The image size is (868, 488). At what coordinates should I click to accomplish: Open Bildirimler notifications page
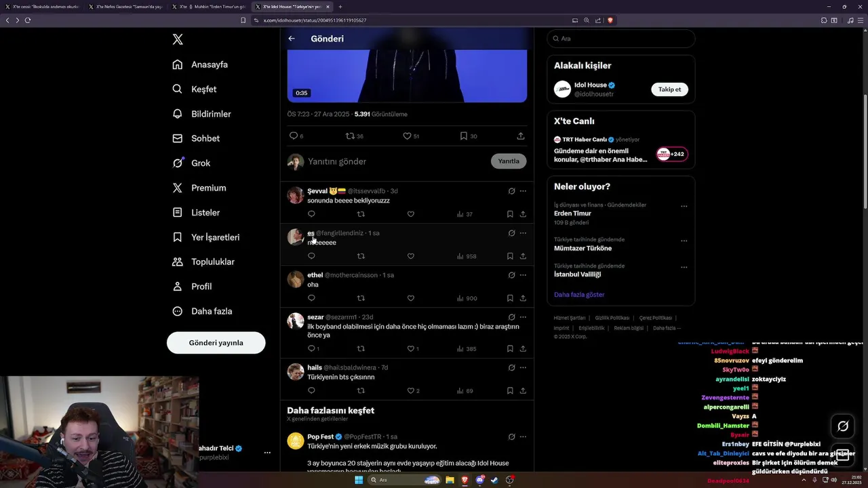click(x=202, y=114)
